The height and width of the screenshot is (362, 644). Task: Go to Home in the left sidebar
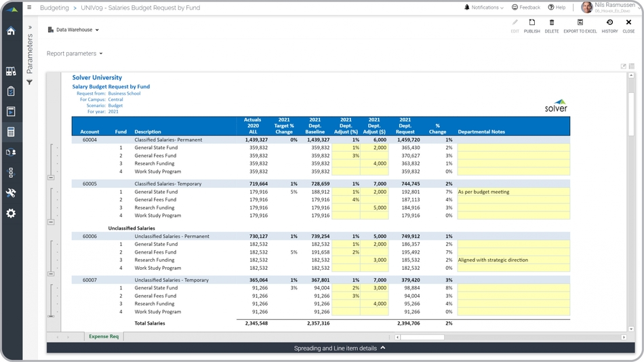pos(11,31)
